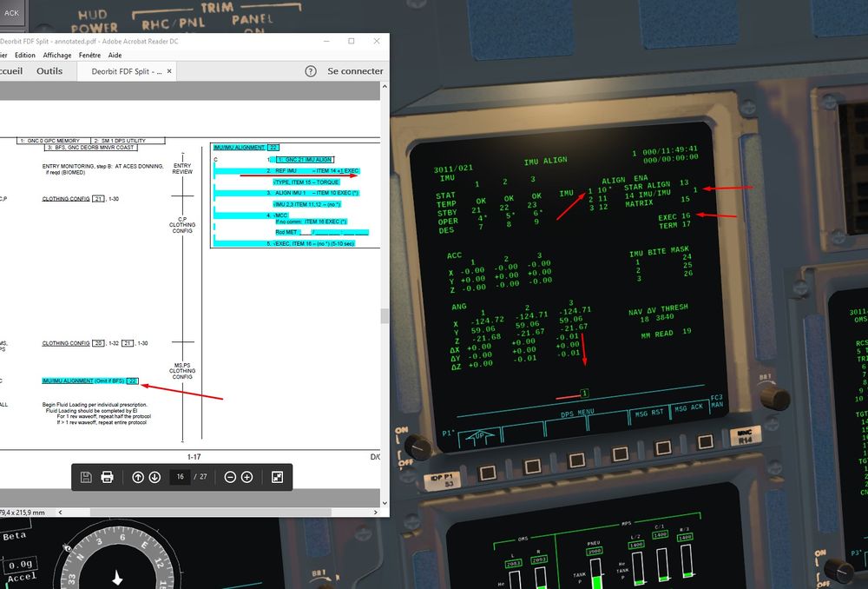The width and height of the screenshot is (868, 589).
Task: Click the page number 1-17 at the PDF page bottom
Action: pos(194,457)
